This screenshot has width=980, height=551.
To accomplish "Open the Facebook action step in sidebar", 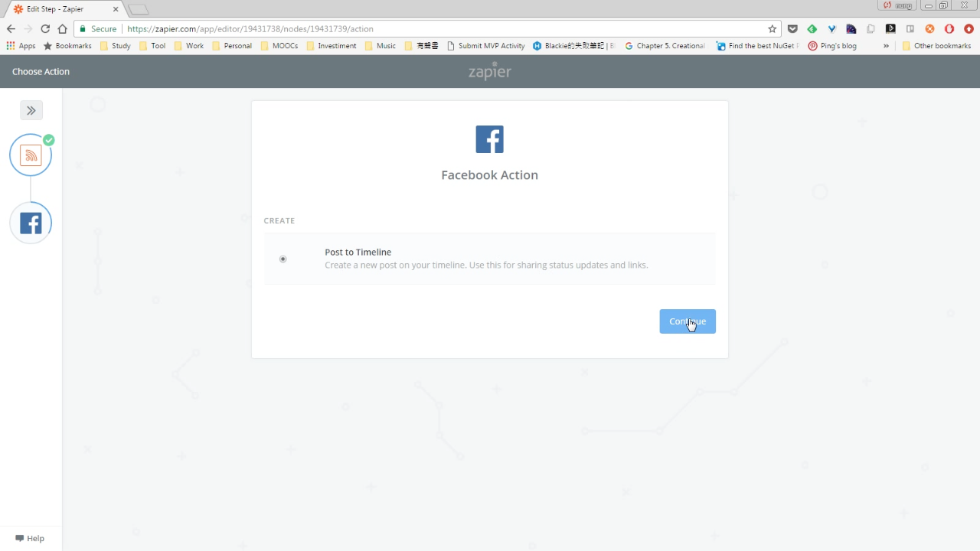I will pyautogui.click(x=31, y=223).
